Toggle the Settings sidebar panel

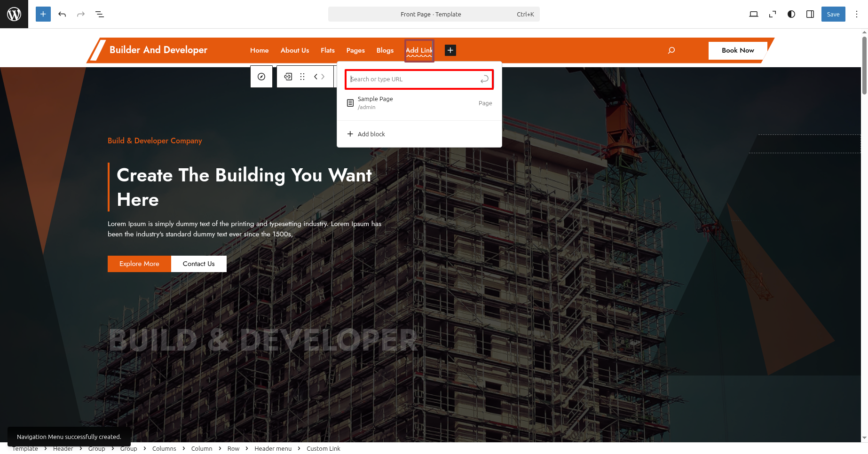click(810, 14)
